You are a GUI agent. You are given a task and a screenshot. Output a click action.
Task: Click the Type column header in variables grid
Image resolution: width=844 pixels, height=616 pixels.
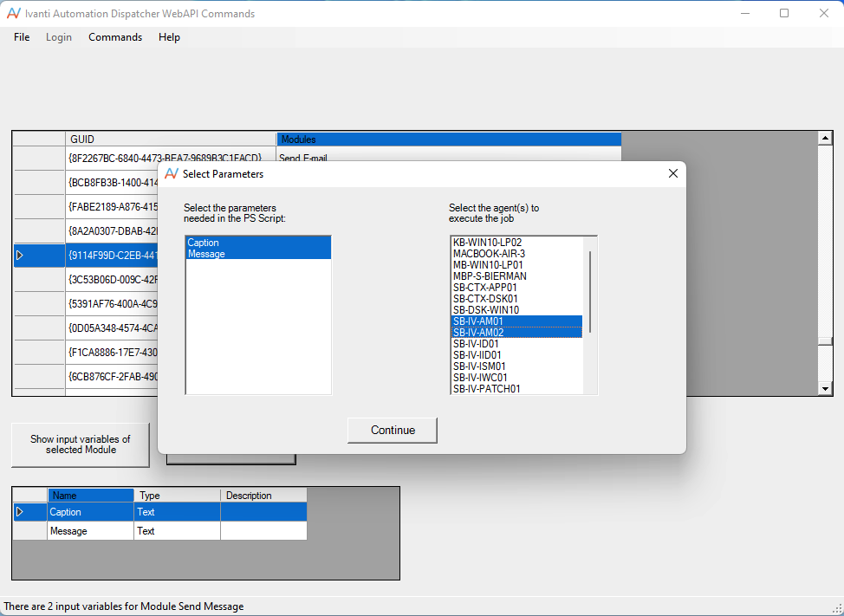pyautogui.click(x=177, y=496)
